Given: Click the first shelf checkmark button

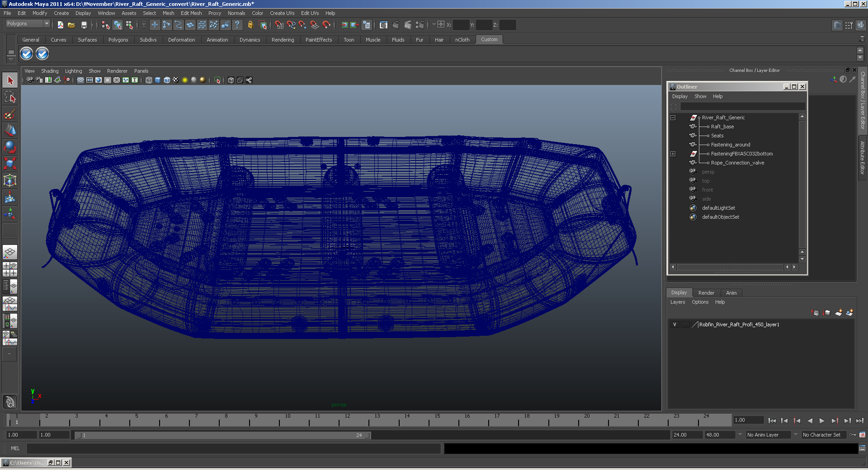Looking at the screenshot, I should [x=27, y=54].
